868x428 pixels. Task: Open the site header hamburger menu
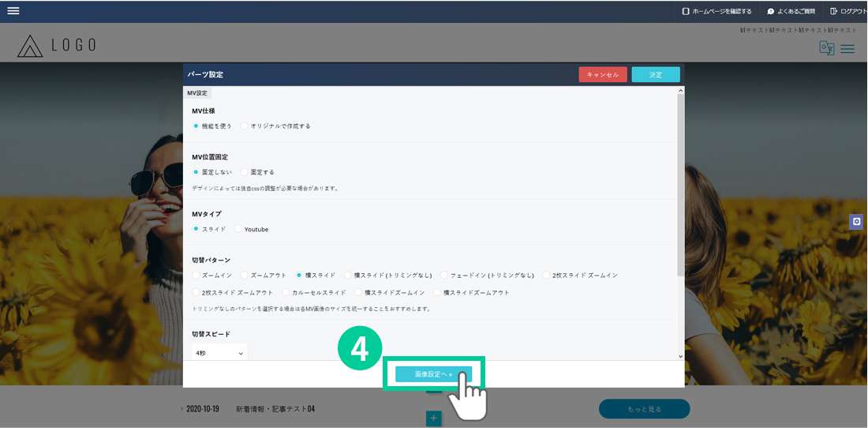point(847,49)
